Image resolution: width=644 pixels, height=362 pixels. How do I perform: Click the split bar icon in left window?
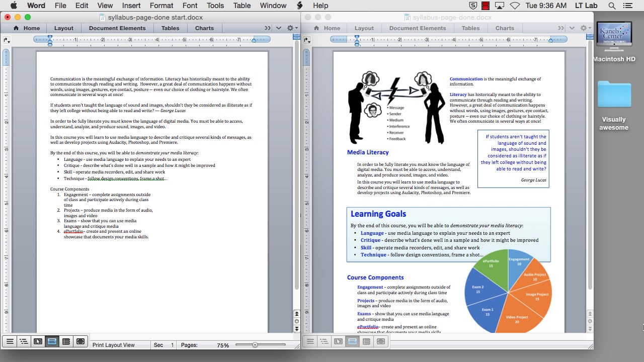pos(296,37)
